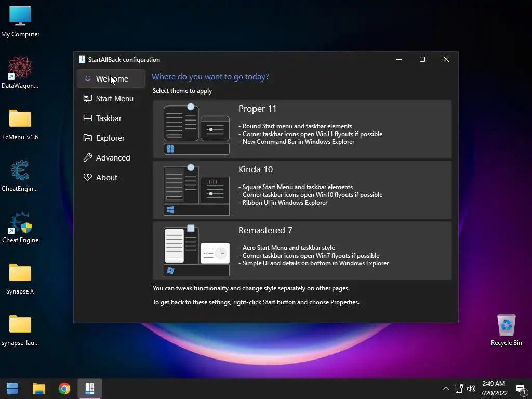The width and height of the screenshot is (532, 399).
Task: Open the Welcome page in sidebar
Action: (x=111, y=79)
